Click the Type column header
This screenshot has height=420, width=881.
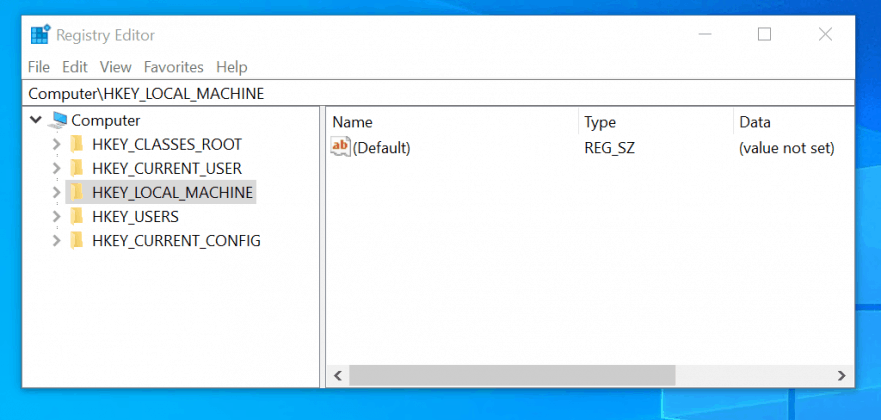tap(654, 122)
